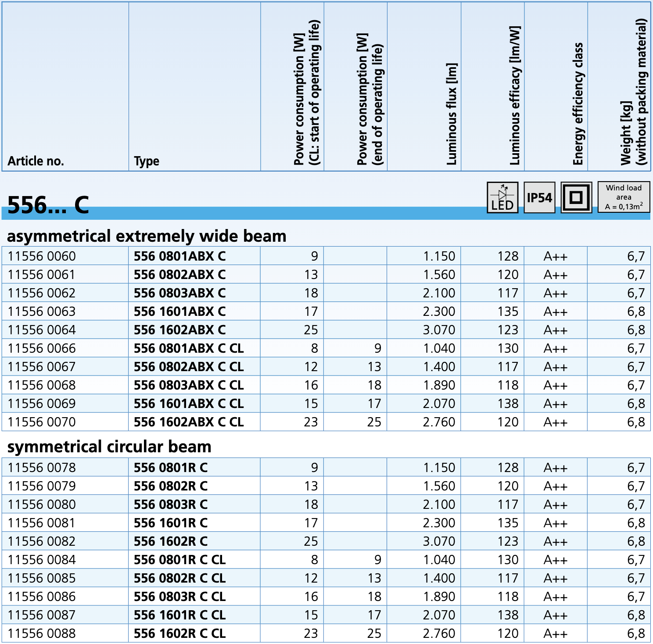
Task: Select article number 11556 0069
Action: [42, 404]
